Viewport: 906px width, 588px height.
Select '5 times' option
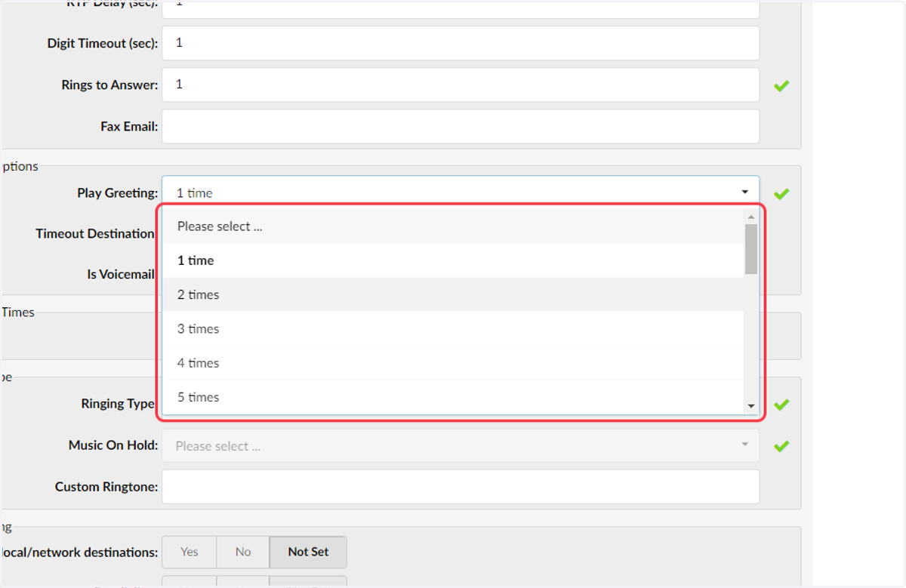[x=453, y=397]
